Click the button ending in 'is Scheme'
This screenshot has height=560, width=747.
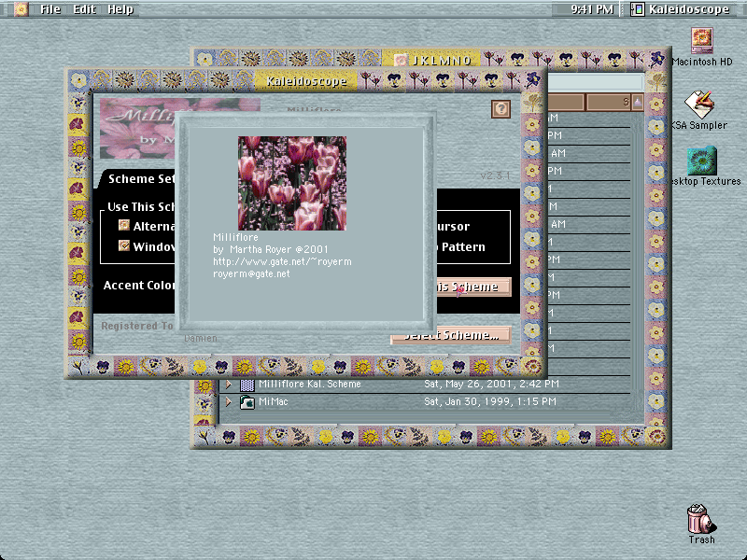[x=472, y=287]
